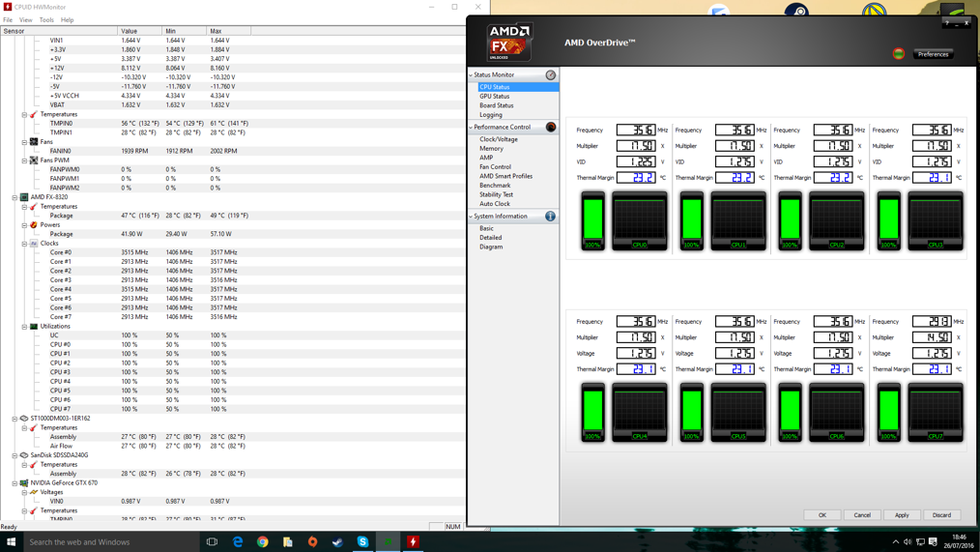Viewport: 980px width, 552px height.
Task: Click the CPU0 green usage bar
Action: point(592,220)
